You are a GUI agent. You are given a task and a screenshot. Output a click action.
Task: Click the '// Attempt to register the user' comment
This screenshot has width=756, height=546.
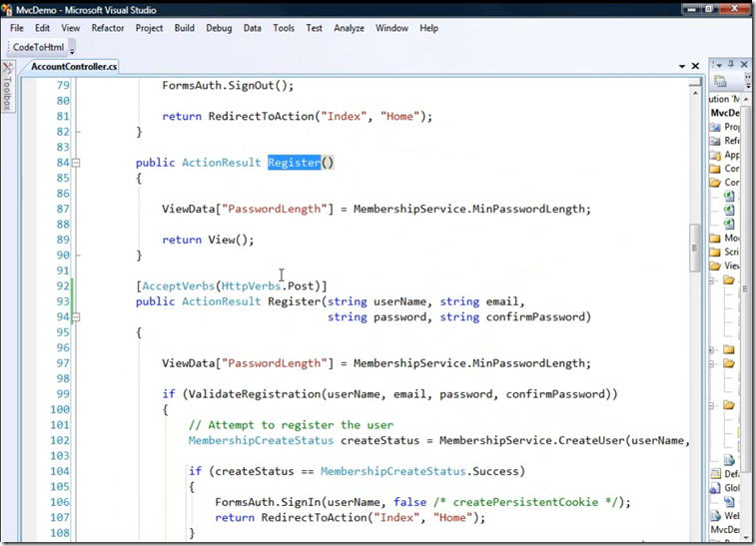(x=291, y=425)
